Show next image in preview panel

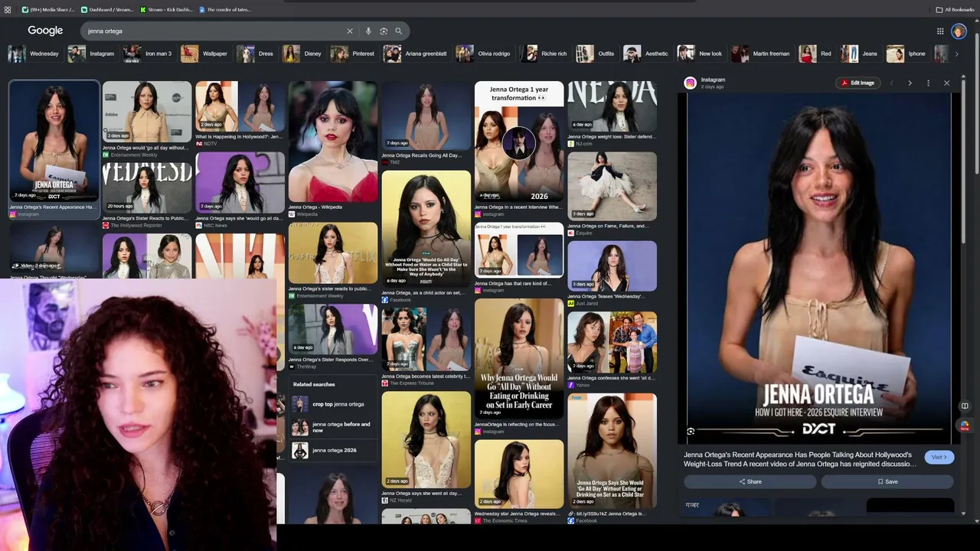910,83
